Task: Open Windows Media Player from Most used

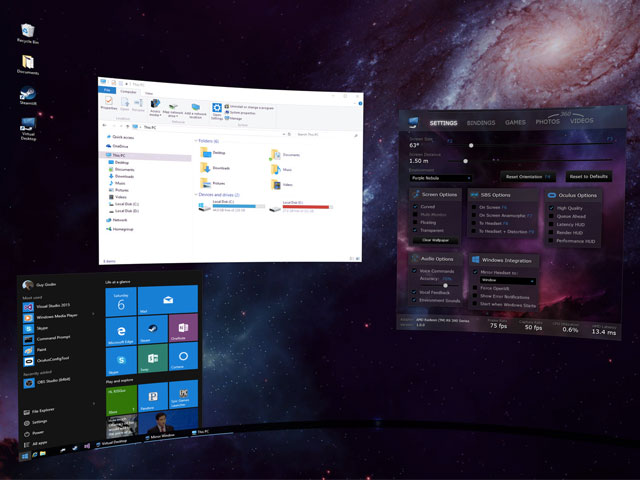Action: click(51, 317)
